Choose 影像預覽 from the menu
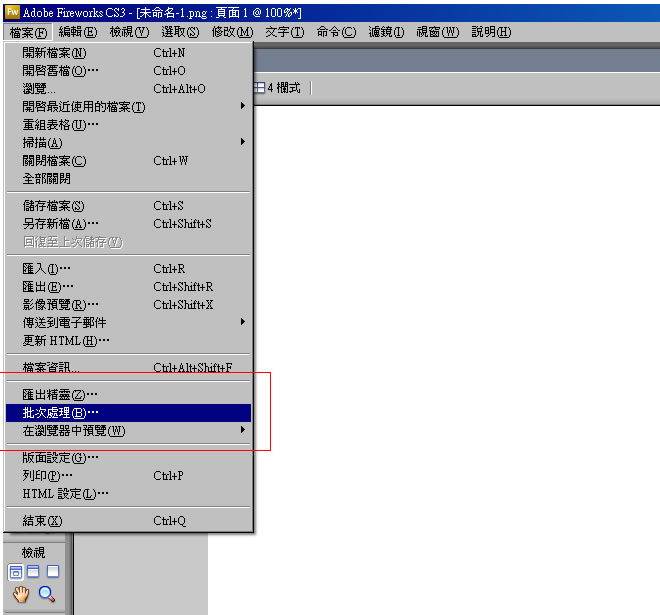The height and width of the screenshot is (615, 660). point(61,304)
